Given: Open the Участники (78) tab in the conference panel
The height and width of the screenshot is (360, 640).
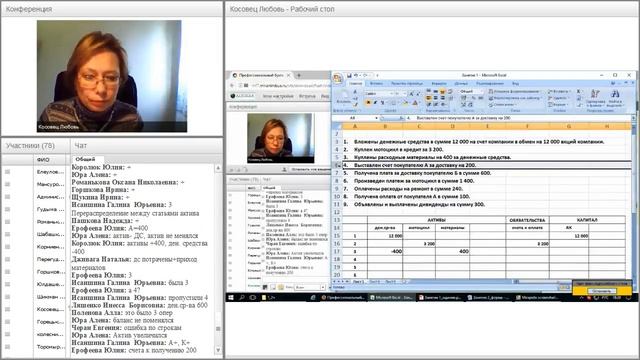Looking at the screenshot, I should [x=30, y=146].
